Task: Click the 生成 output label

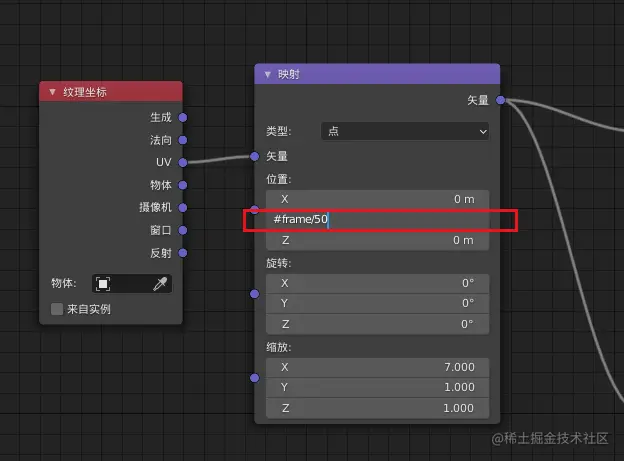Action: (161, 117)
